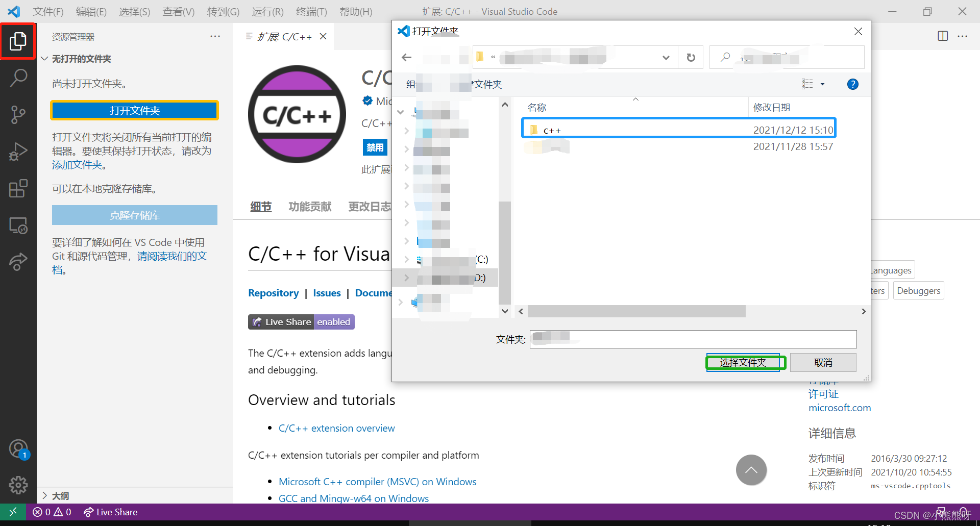This screenshot has width=980, height=526.
Task: Open editor more actions ellipsis
Action: (962, 36)
